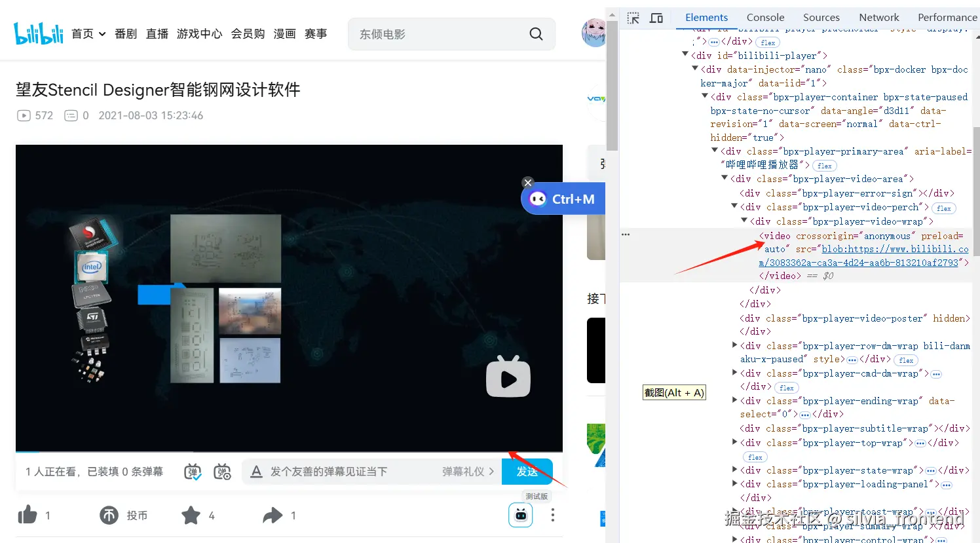Play the video with the TV play icon
The width and height of the screenshot is (980, 543).
(x=508, y=377)
